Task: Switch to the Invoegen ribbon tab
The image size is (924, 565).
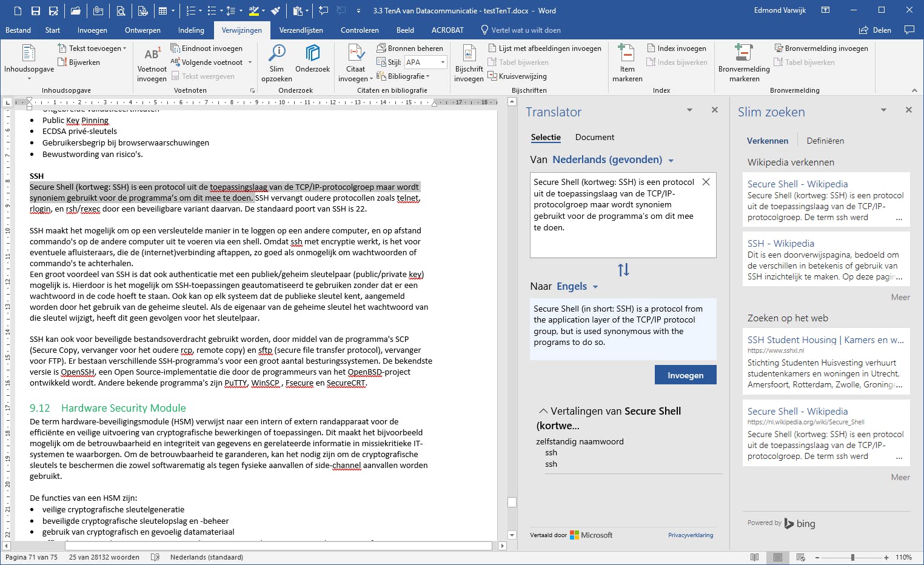Action: coord(92,30)
